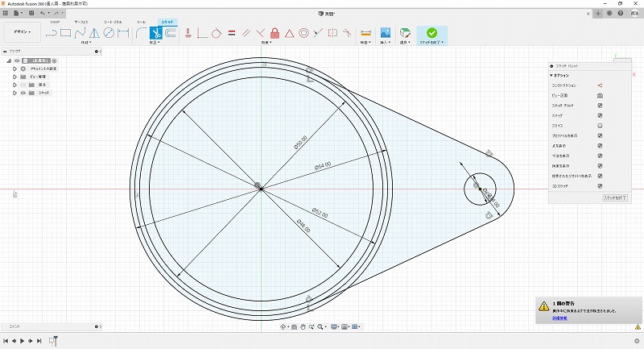
Task: Toggle the 3D スケッチ checkbox
Action: click(x=600, y=185)
